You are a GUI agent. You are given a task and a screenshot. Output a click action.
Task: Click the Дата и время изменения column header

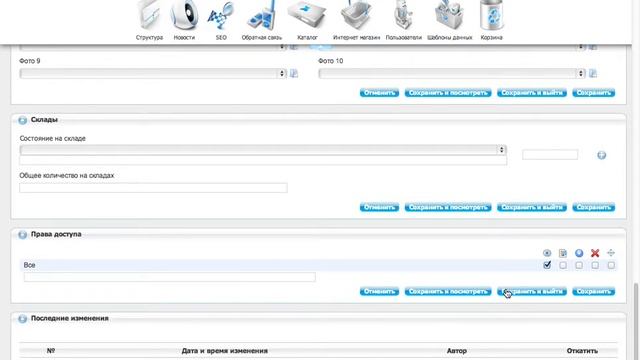click(224, 351)
